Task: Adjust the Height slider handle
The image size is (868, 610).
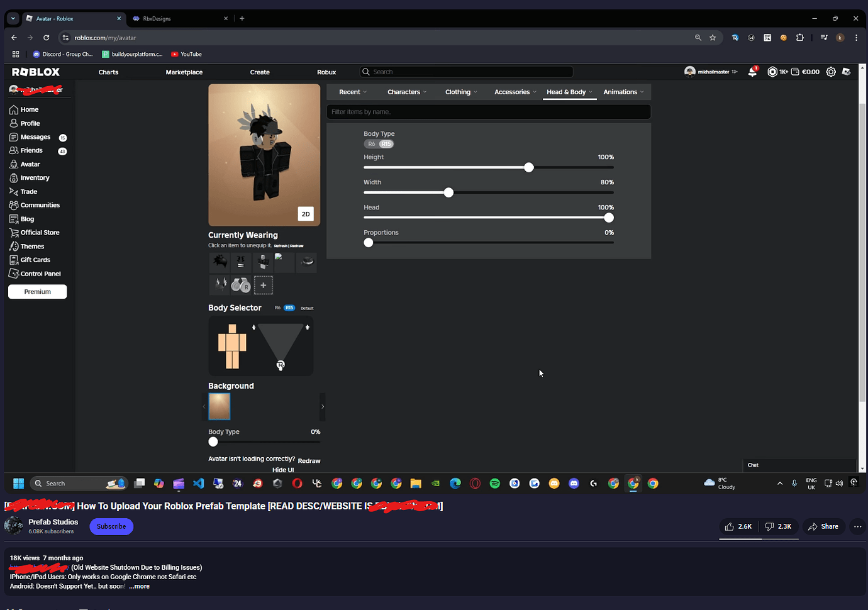Action: coord(529,167)
